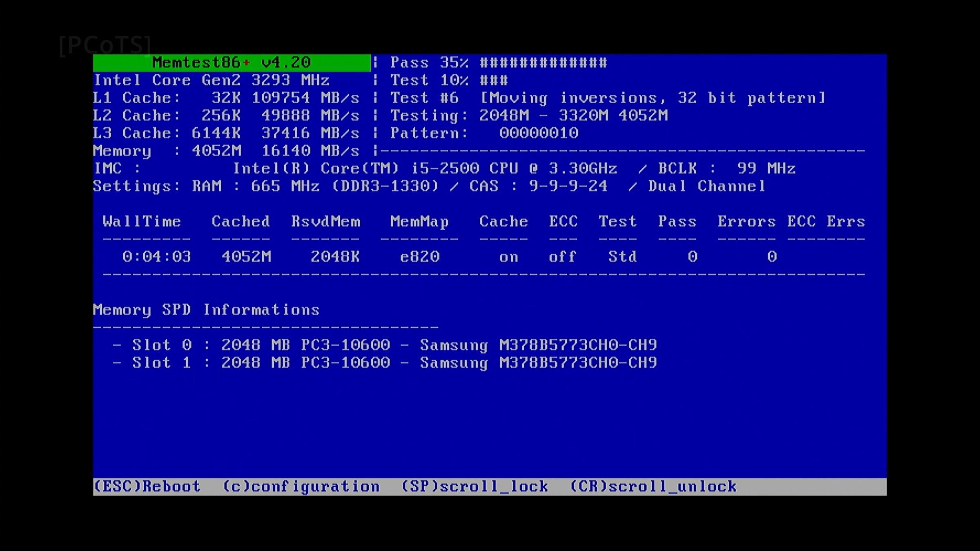Activate the (SP)scroll_lock option
Screen dimensions: 980x551
pos(474,487)
